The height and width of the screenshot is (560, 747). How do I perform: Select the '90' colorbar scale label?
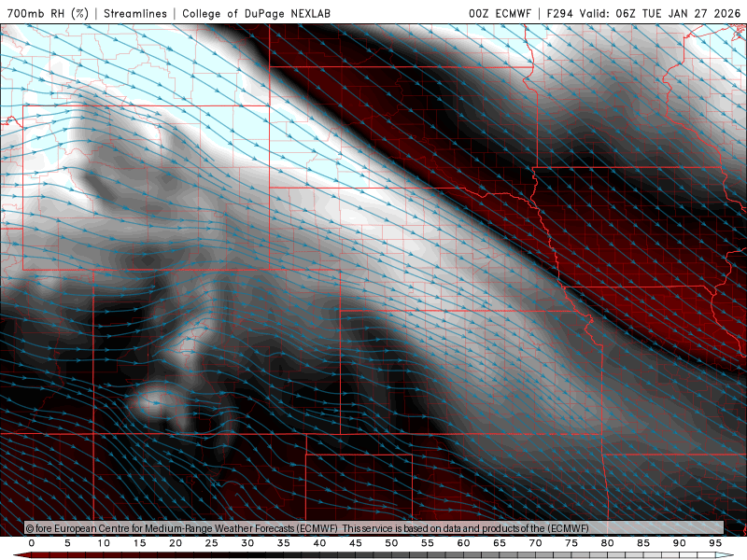click(680, 543)
